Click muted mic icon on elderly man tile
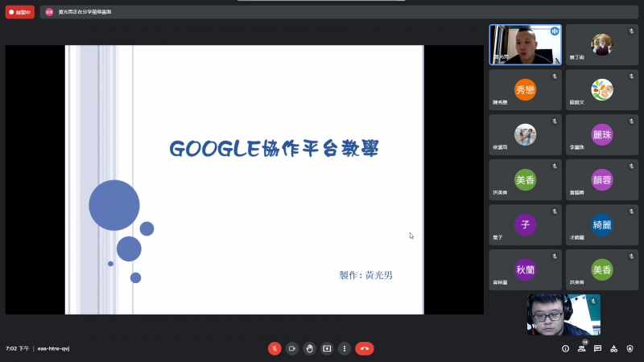644x362 pixels. click(x=631, y=31)
